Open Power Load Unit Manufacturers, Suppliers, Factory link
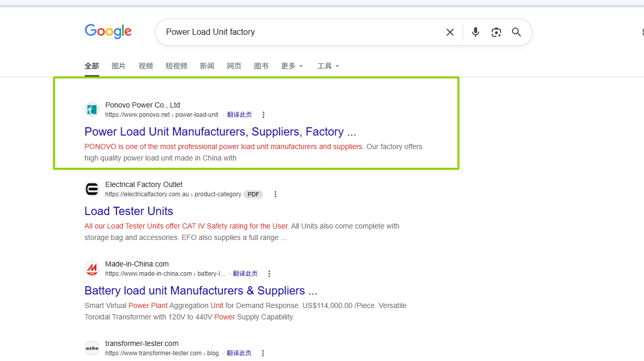 (x=220, y=131)
